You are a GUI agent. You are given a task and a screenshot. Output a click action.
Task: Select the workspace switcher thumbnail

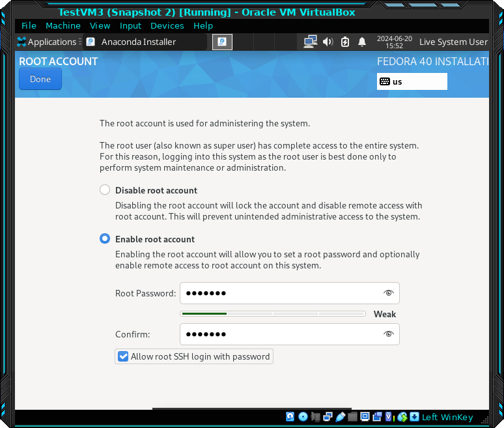[222, 42]
